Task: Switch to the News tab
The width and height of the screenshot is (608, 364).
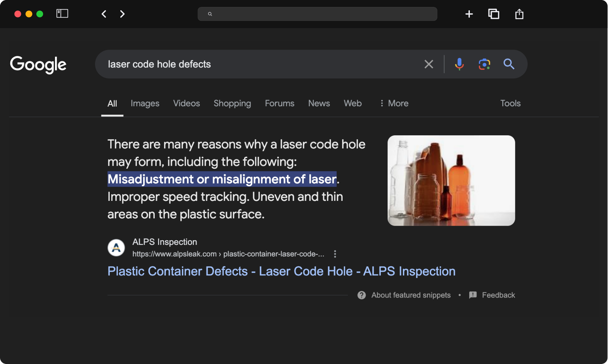Action: [x=319, y=104]
